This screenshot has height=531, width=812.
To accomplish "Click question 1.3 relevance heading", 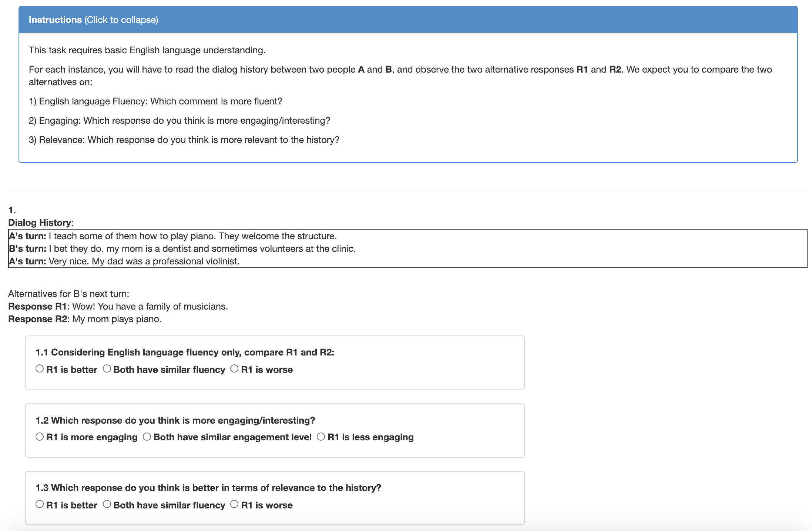I will pos(208,488).
